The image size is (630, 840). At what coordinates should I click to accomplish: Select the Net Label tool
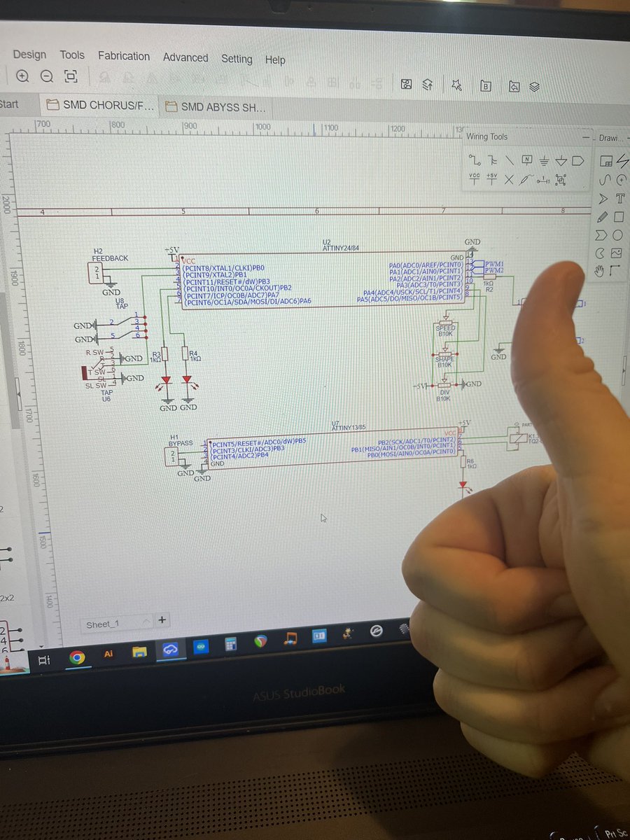click(x=527, y=160)
